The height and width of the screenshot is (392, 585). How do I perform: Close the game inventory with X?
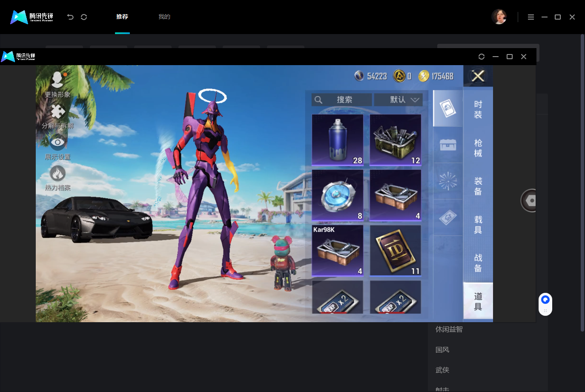point(478,76)
